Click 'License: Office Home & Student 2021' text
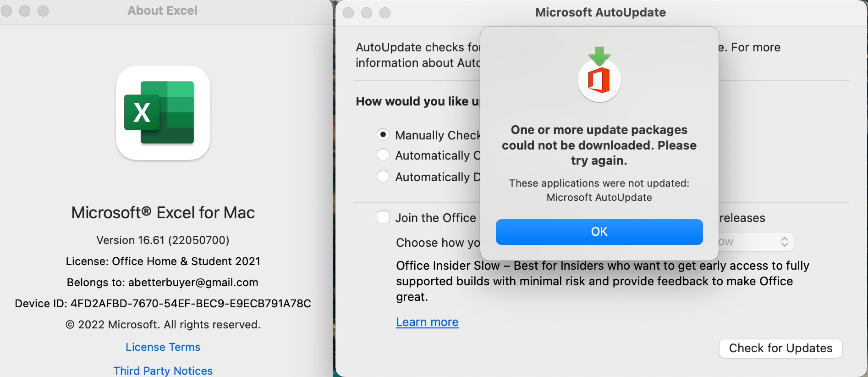This screenshot has height=377, width=868. [x=163, y=261]
